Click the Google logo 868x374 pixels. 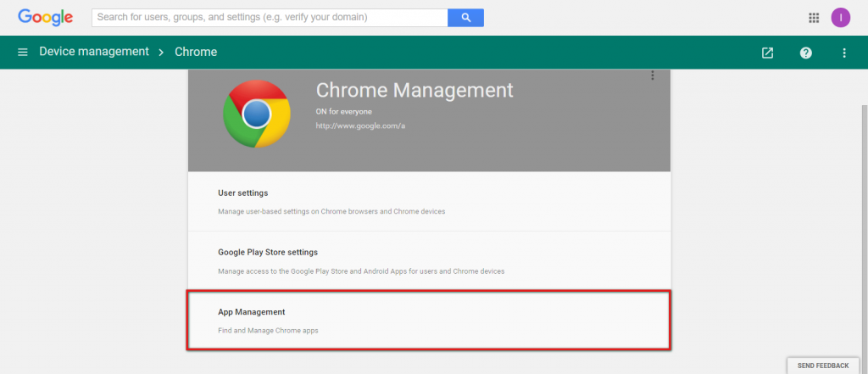46,18
